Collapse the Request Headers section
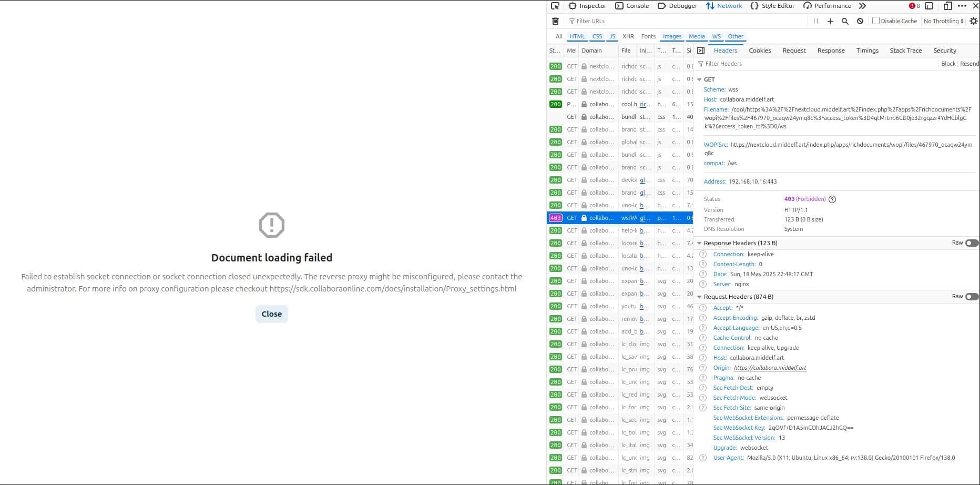 (699, 297)
